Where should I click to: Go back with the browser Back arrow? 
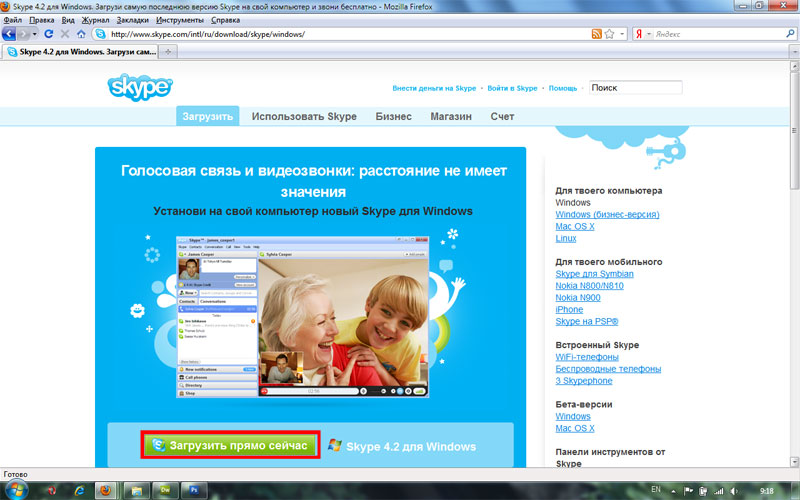[x=9, y=34]
